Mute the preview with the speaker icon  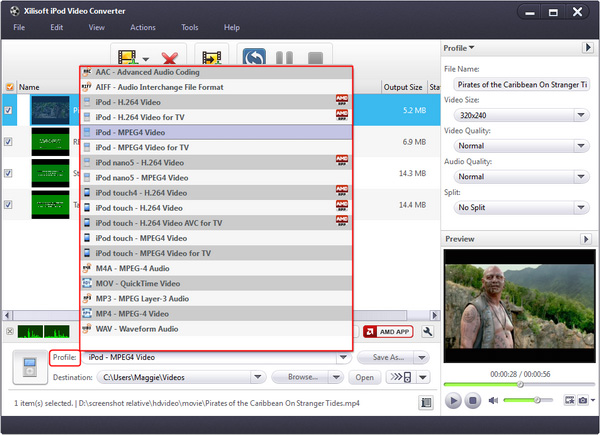coord(493,400)
